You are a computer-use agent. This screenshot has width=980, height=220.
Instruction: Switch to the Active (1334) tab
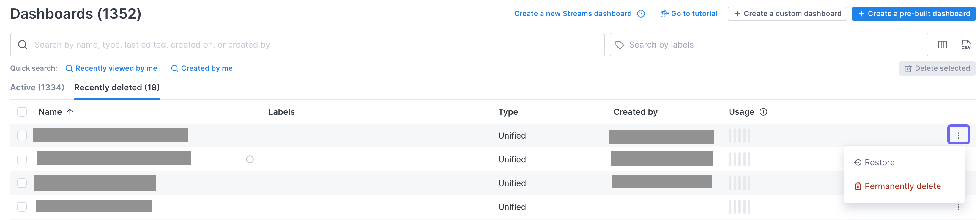tap(37, 87)
